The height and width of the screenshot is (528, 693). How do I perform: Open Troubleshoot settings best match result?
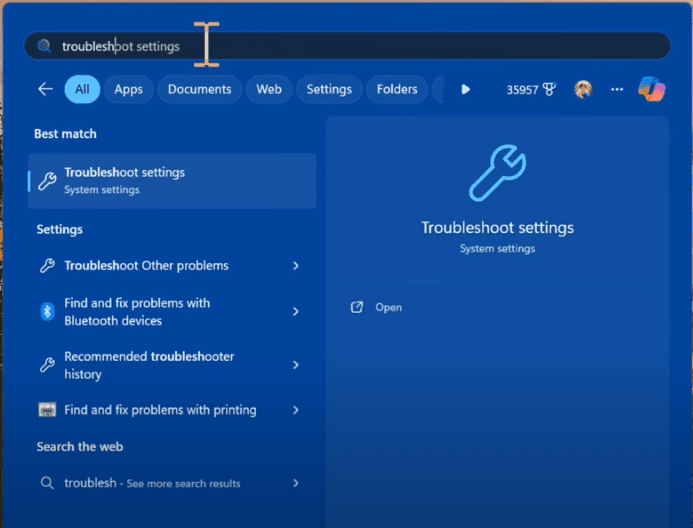(x=172, y=181)
